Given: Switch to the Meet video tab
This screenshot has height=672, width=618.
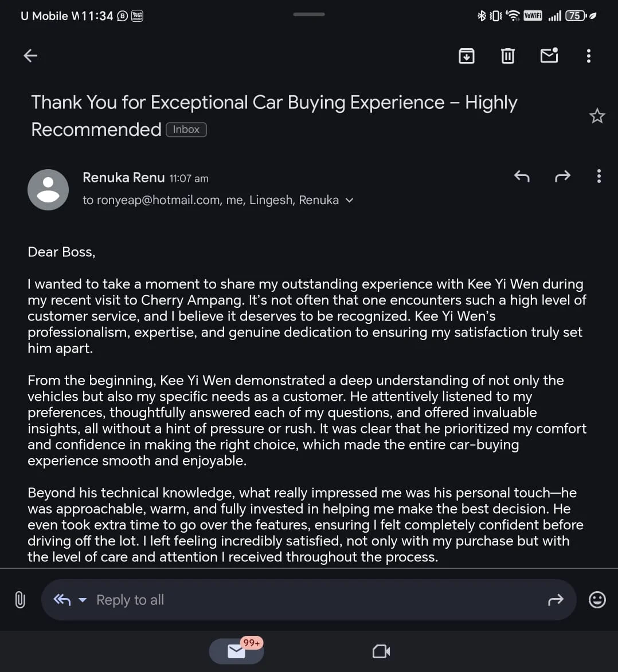Looking at the screenshot, I should 381,651.
